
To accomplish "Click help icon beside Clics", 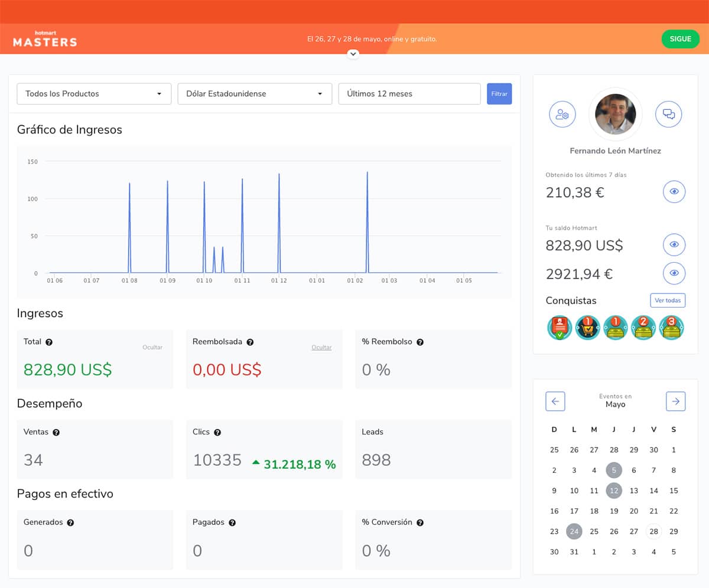I will (x=217, y=432).
